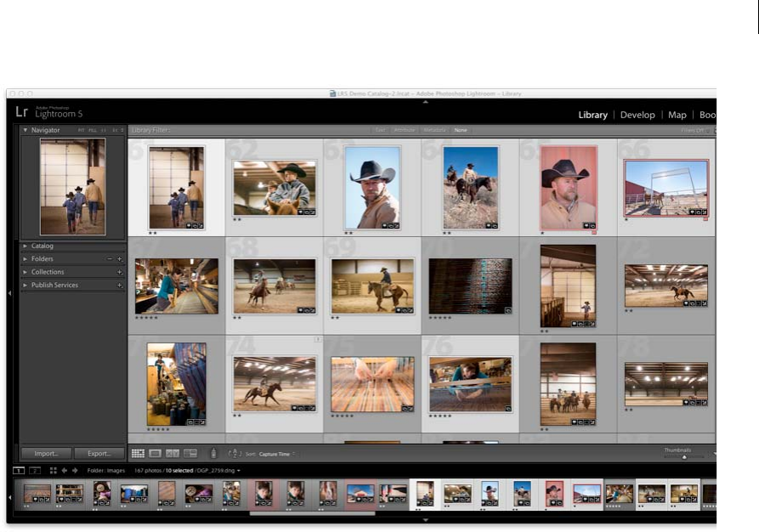Click the document icon in title bar
759x532 pixels.
pos(332,93)
